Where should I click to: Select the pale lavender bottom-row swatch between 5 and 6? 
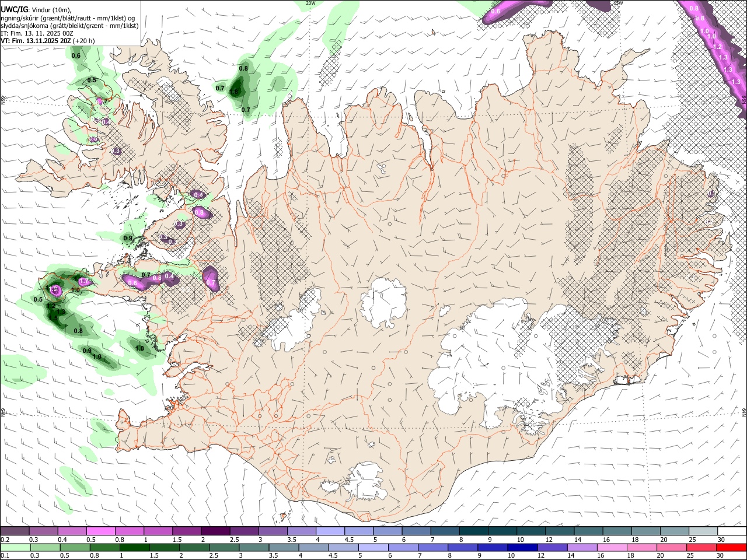(372, 547)
